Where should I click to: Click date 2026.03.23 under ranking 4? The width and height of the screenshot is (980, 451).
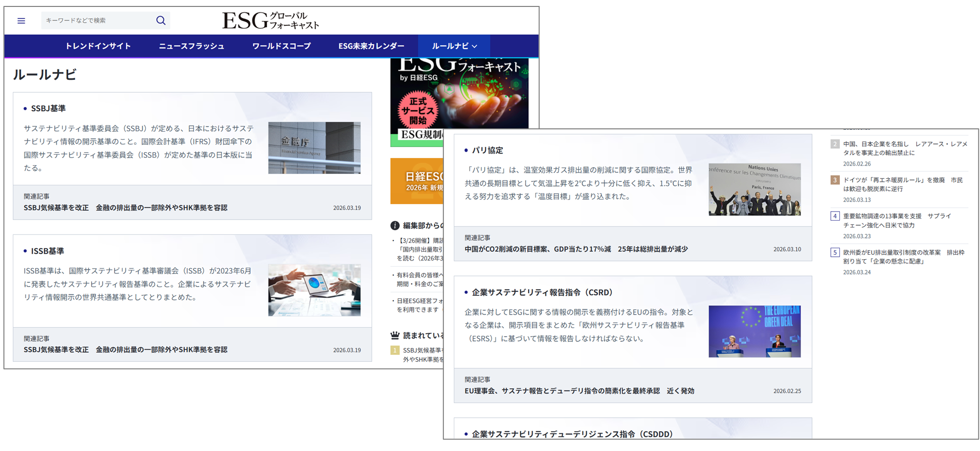pyautogui.click(x=857, y=236)
